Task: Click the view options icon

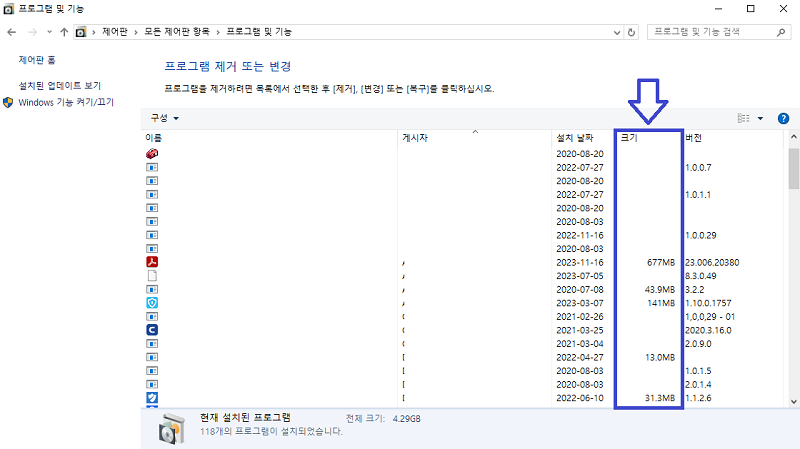Action: click(x=743, y=118)
